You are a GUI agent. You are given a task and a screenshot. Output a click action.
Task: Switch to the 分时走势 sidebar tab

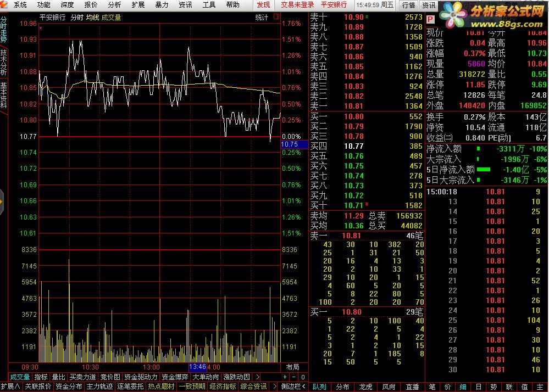[3, 30]
